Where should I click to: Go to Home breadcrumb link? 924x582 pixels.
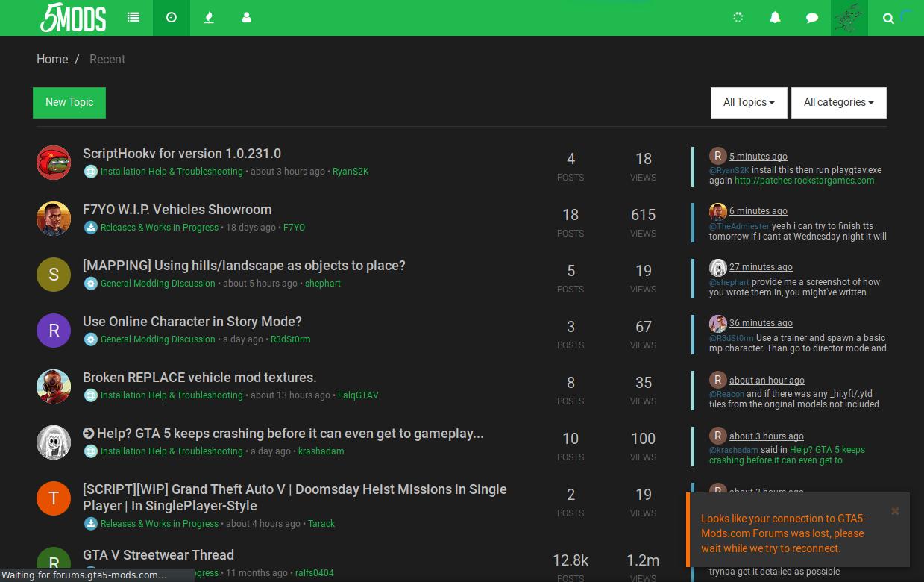point(52,59)
